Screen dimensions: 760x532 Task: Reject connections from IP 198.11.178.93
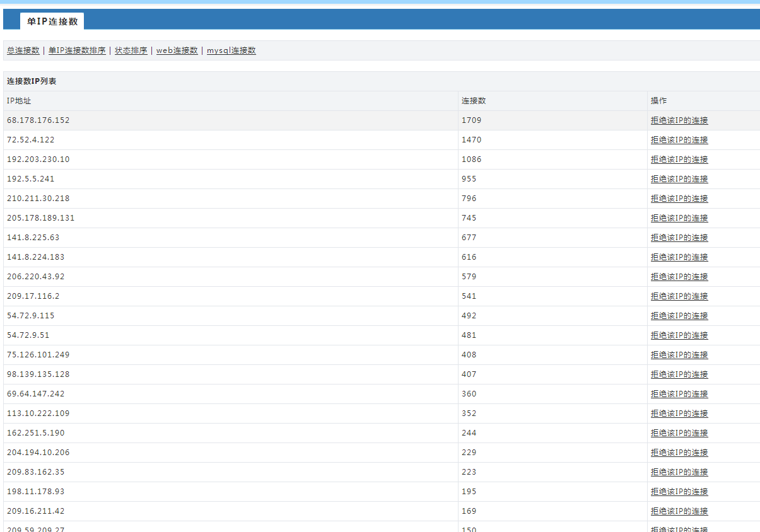coord(679,492)
